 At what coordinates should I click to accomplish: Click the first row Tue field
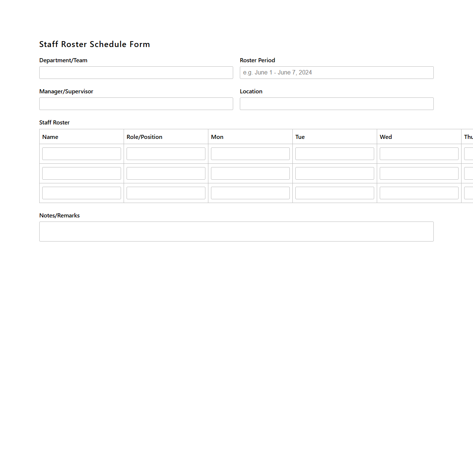tap(334, 153)
